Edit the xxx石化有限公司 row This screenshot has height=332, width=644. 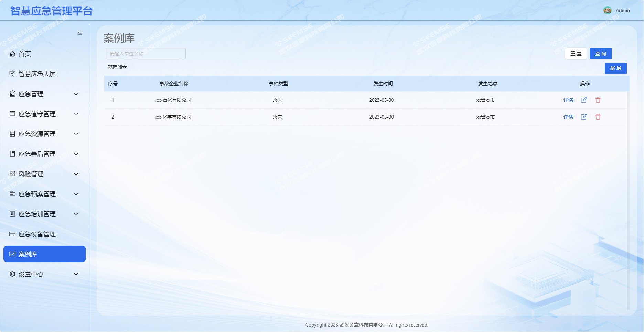pos(584,100)
